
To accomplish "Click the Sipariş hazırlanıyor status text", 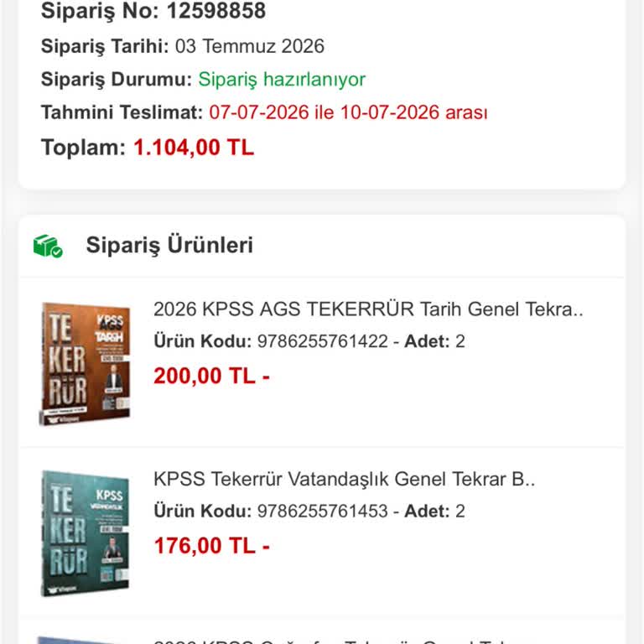I will coord(282,80).
